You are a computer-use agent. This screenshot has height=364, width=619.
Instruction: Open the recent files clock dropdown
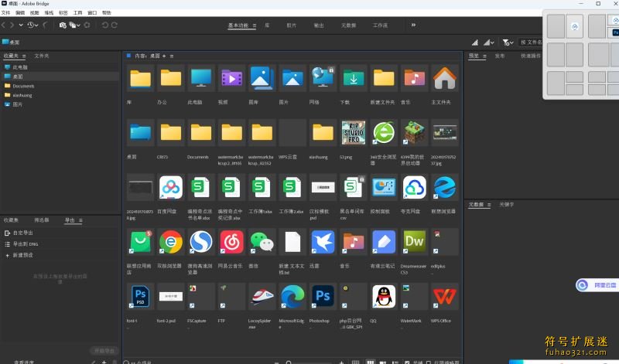tap(32, 25)
